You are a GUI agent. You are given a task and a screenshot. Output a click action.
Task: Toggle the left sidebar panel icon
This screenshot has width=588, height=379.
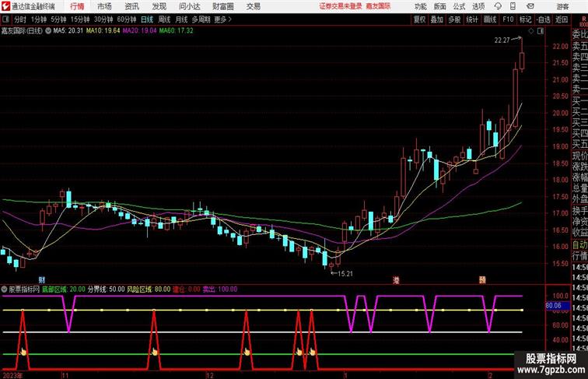pos(5,19)
